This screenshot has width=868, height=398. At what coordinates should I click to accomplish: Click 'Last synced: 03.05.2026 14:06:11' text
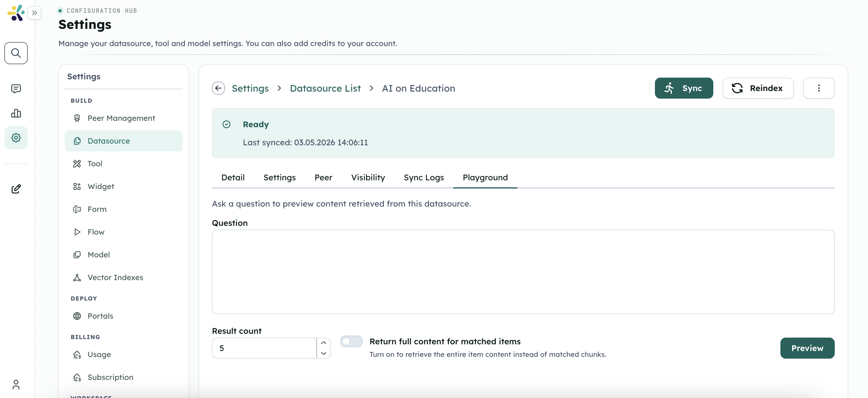(x=305, y=143)
